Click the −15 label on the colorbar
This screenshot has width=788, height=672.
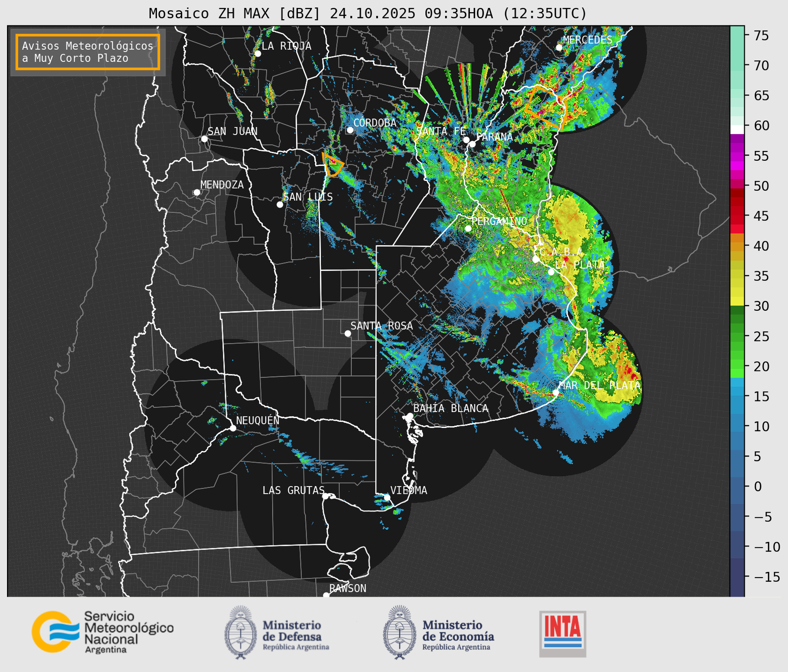coord(767,577)
